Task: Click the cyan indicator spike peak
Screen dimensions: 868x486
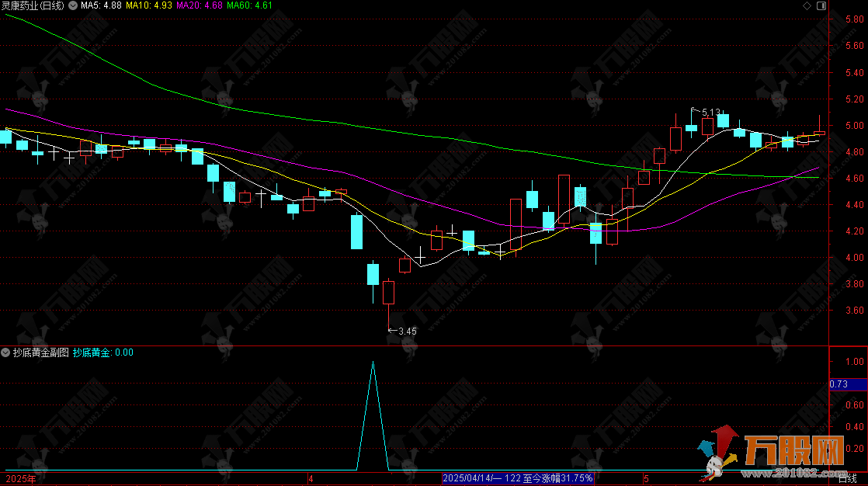Action: [x=373, y=363]
